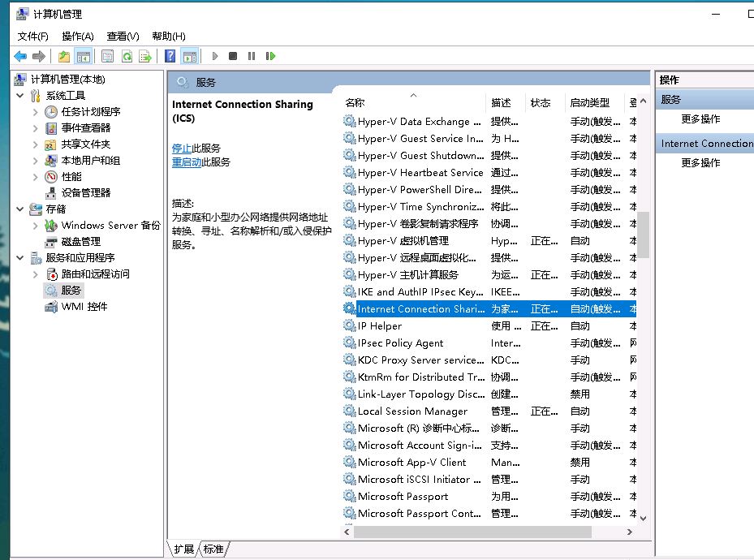The image size is (754, 560).
Task: Click the services list scroll down arrow
Action: tap(644, 519)
